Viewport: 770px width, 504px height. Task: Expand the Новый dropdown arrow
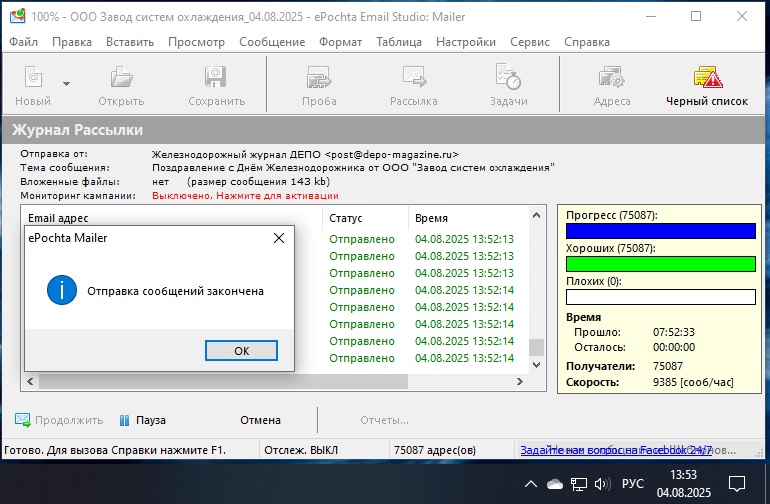[66, 84]
